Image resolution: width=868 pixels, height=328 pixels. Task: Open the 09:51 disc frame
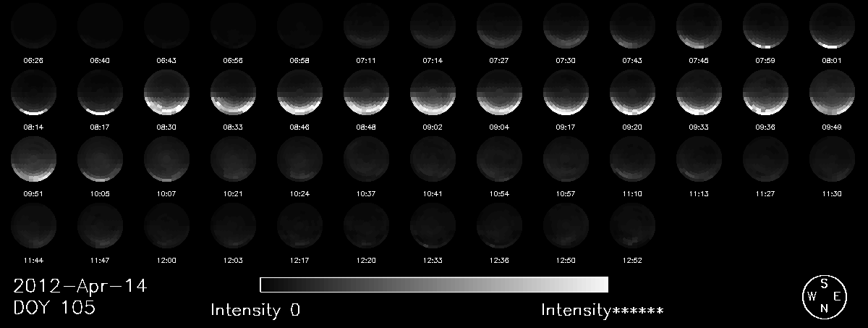(34, 160)
